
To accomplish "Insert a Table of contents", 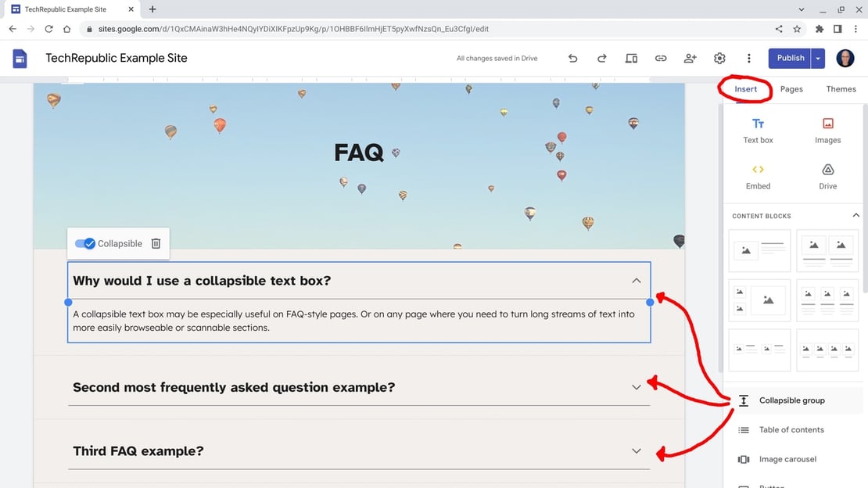I will [791, 429].
